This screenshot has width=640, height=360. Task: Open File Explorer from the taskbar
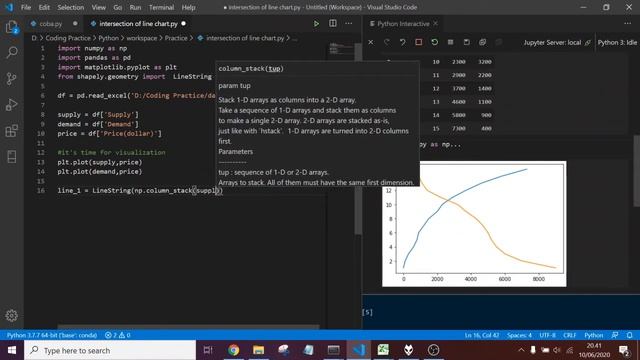coord(258,350)
